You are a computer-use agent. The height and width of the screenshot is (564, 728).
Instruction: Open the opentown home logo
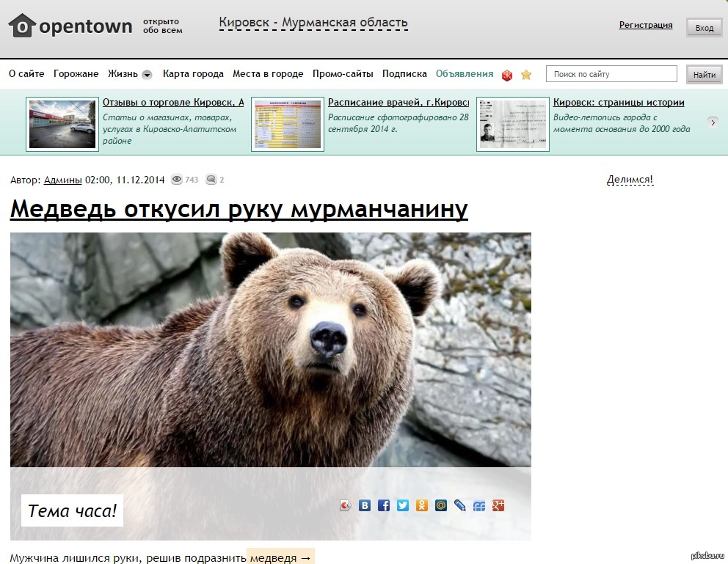pyautogui.click(x=70, y=26)
